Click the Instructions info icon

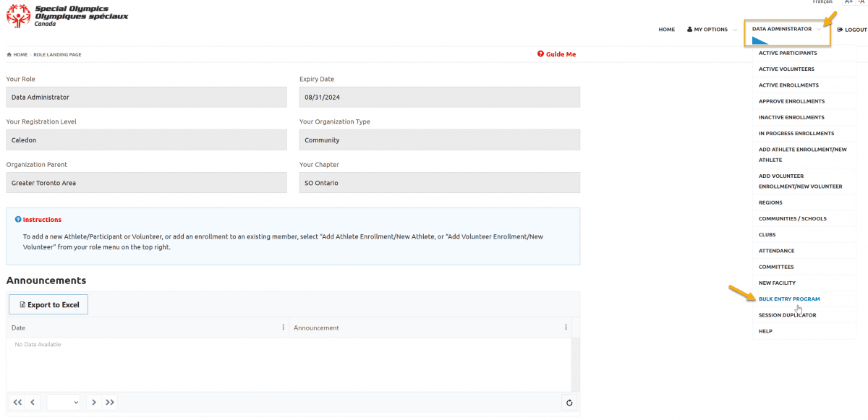[17, 219]
